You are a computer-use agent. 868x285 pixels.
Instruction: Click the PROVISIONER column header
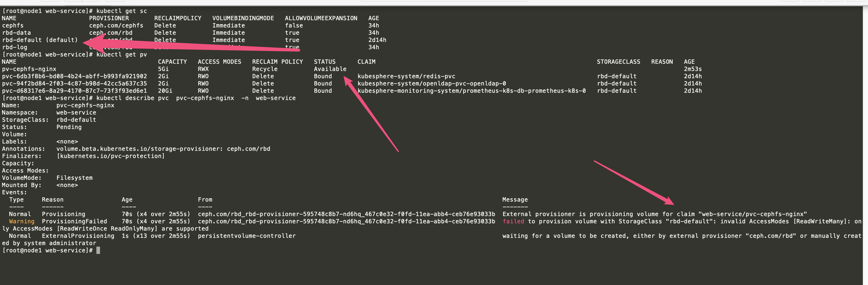tap(109, 18)
